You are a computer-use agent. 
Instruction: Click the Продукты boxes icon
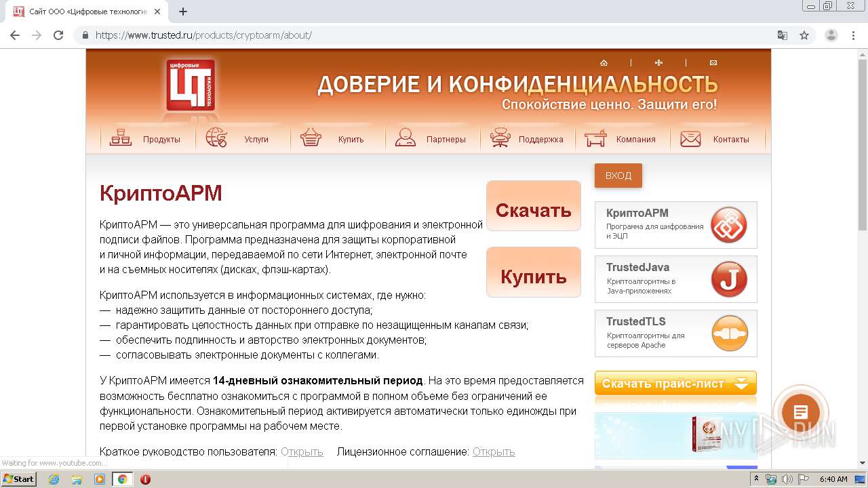121,138
